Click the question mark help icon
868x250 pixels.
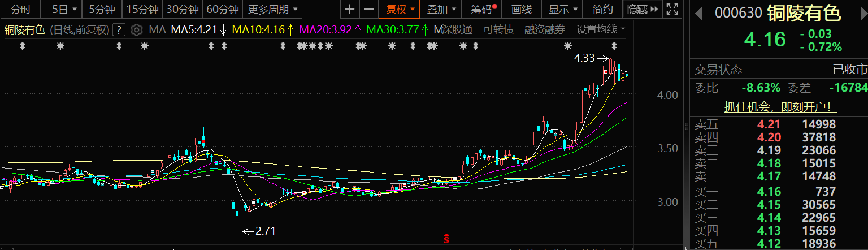point(119,30)
